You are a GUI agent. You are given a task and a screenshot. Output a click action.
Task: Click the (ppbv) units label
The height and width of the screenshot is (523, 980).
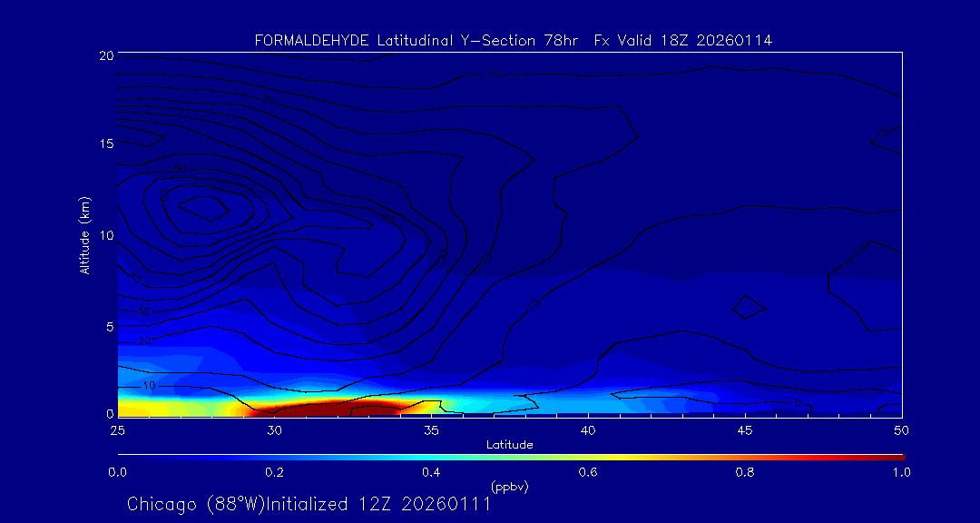tap(509, 487)
